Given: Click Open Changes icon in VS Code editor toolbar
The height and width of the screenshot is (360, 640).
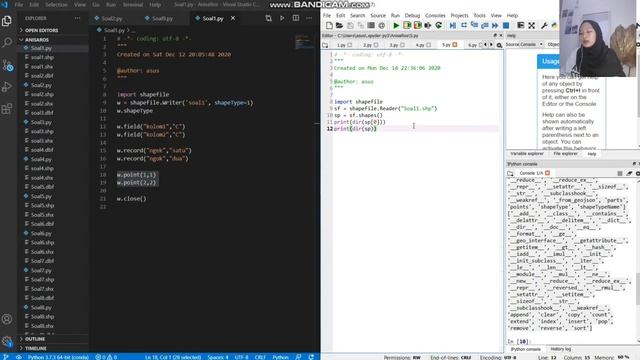Looking at the screenshot, I should (268, 18).
